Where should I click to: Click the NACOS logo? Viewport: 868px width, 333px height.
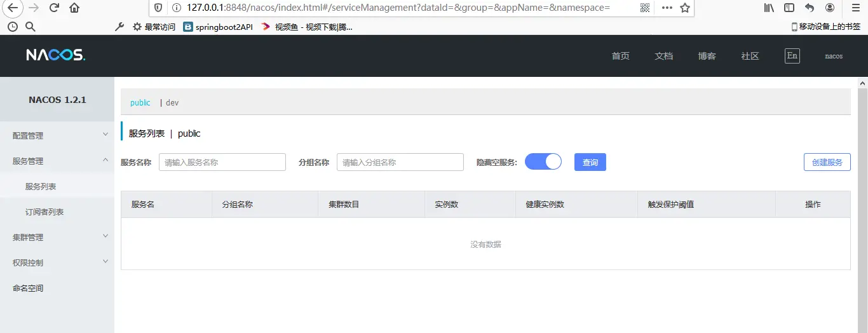point(55,55)
